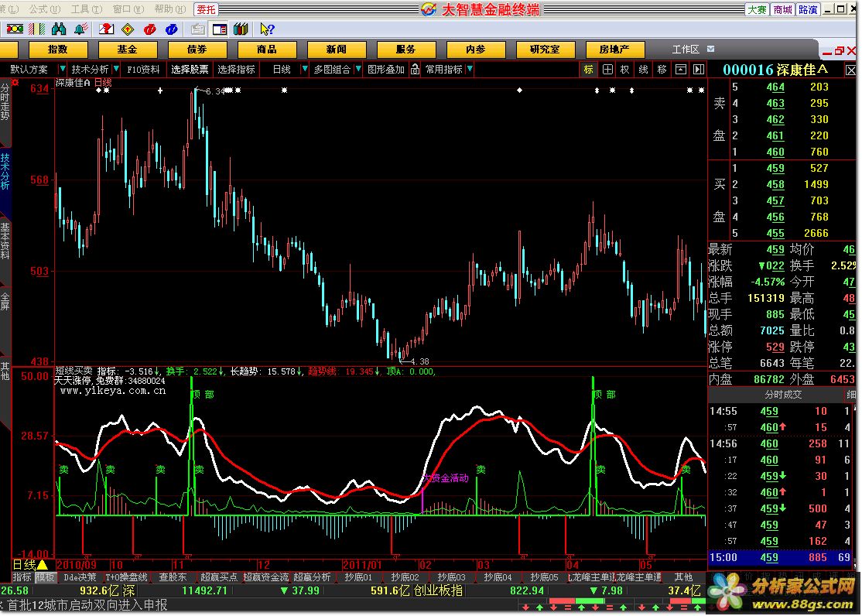Select the 基本资料 side tab
Viewport: 862px width, 616px height.
coord(5,241)
